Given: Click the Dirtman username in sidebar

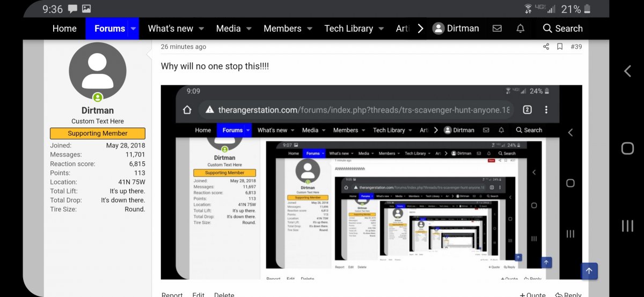Looking at the screenshot, I should click(x=98, y=110).
